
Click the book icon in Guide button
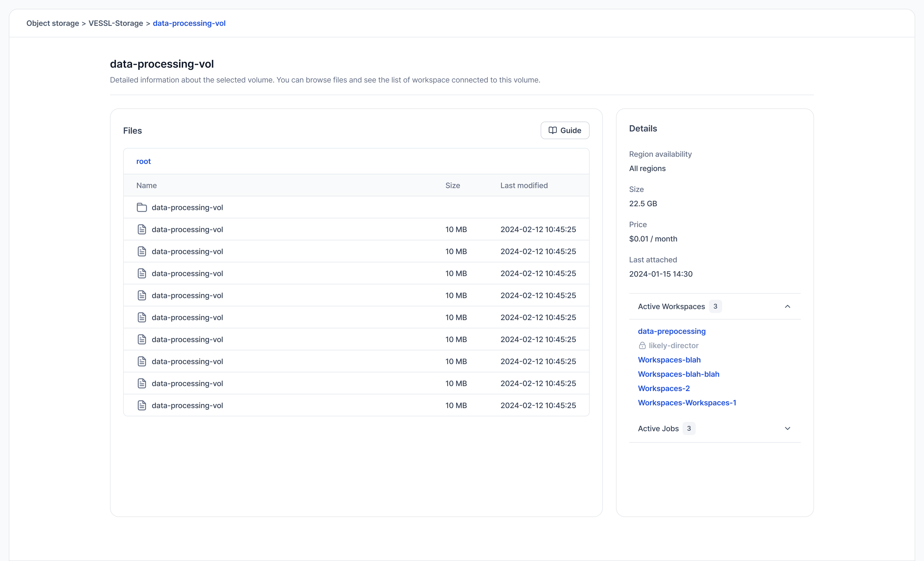pyautogui.click(x=552, y=130)
